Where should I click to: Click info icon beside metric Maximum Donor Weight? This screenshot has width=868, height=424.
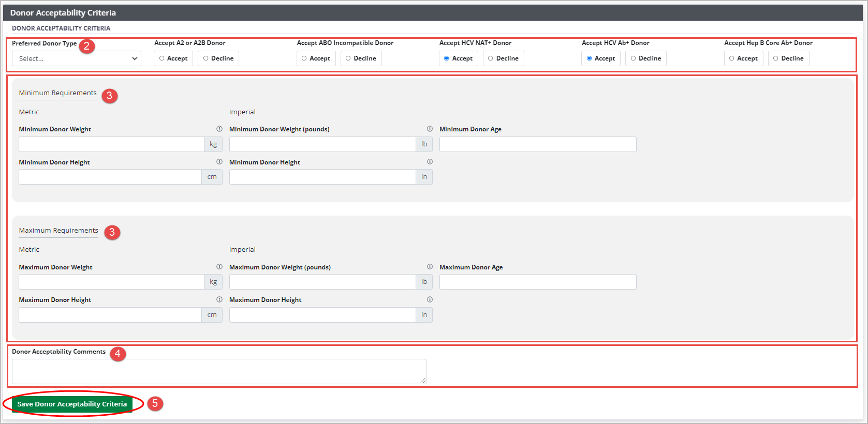click(x=219, y=267)
